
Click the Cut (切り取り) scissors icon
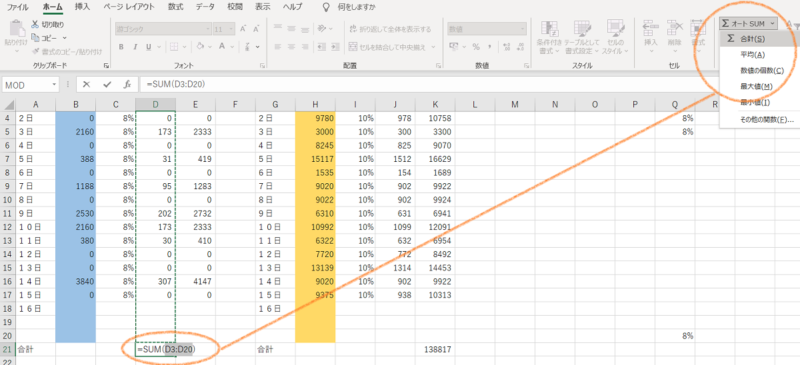click(35, 24)
